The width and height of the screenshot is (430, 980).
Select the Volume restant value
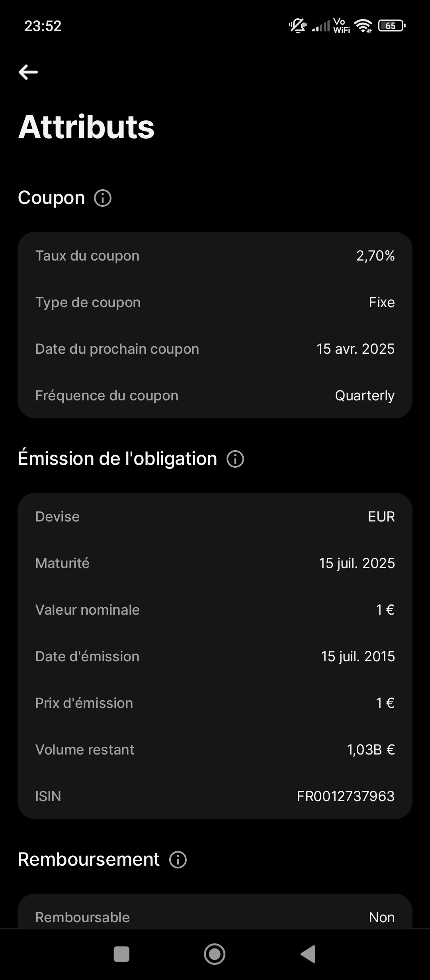[371, 750]
